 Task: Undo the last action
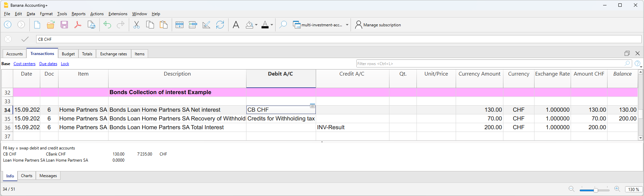point(107,25)
